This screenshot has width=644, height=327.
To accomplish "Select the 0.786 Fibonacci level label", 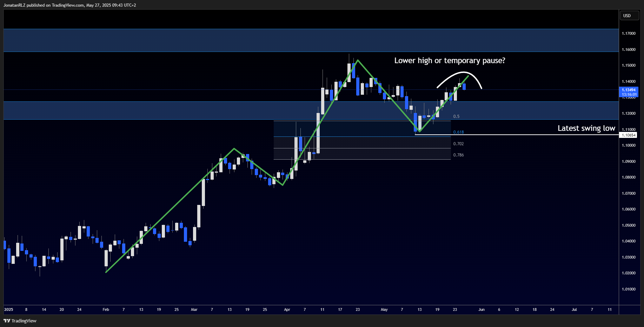I will tap(458, 155).
